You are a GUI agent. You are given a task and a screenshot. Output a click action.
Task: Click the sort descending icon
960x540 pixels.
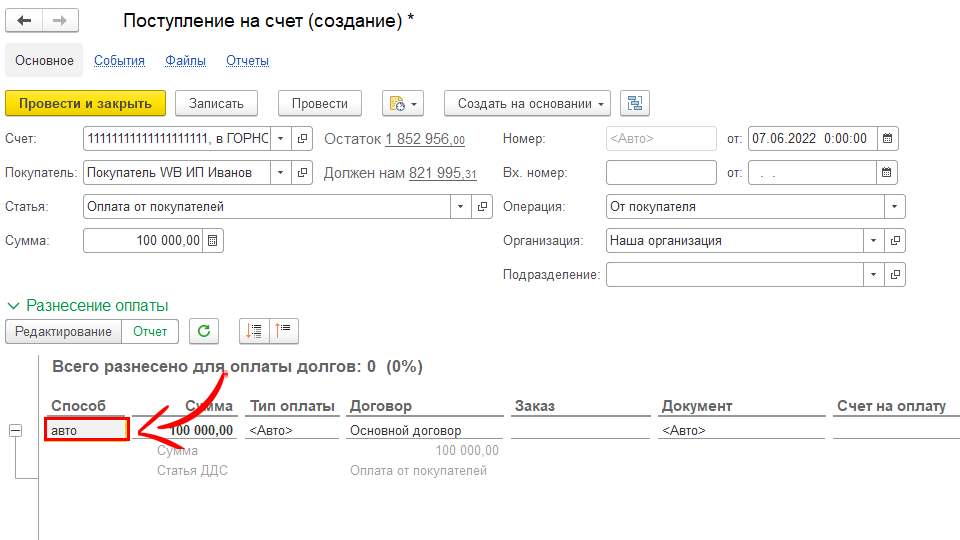[x=284, y=331]
